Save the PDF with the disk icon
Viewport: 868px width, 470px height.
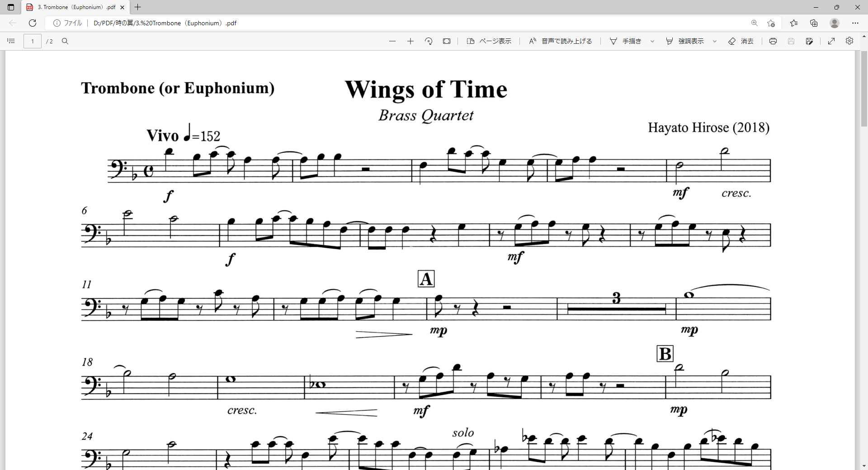pyautogui.click(x=791, y=41)
